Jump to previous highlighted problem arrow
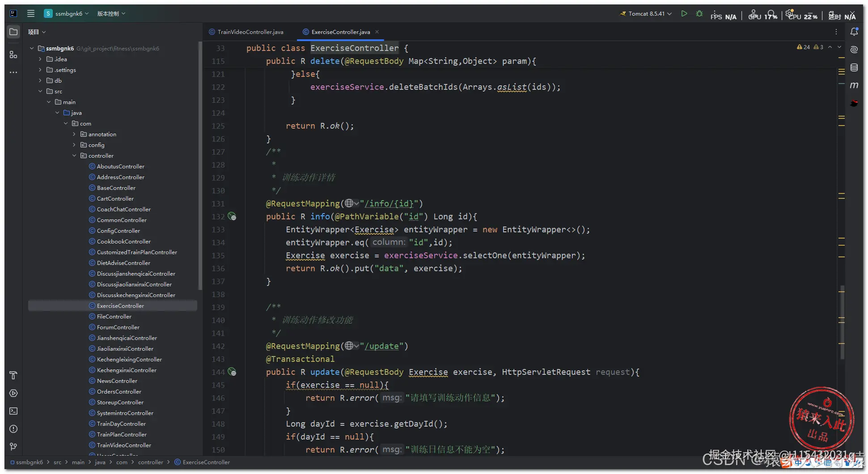The image size is (868, 474). point(830,47)
